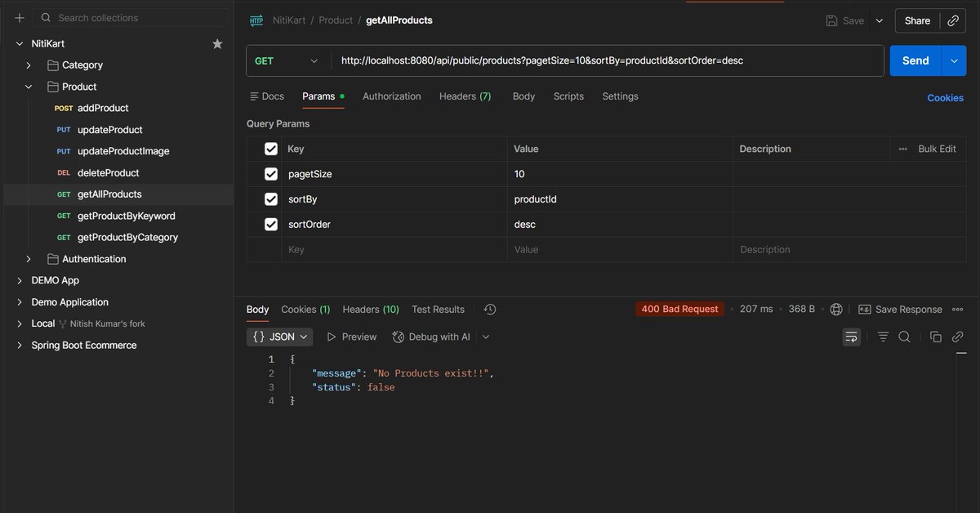Switch to the Authorization tab
The image size is (980, 513).
click(392, 96)
